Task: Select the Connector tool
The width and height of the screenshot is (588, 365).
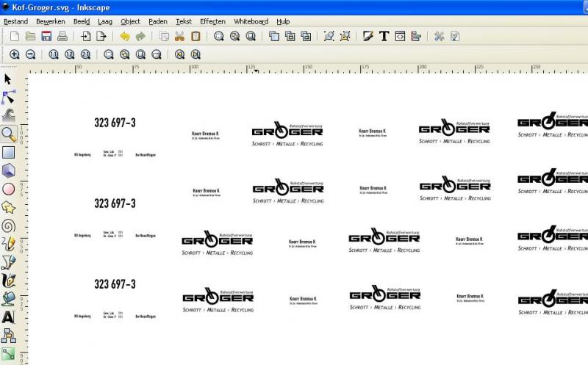Action: point(8,336)
